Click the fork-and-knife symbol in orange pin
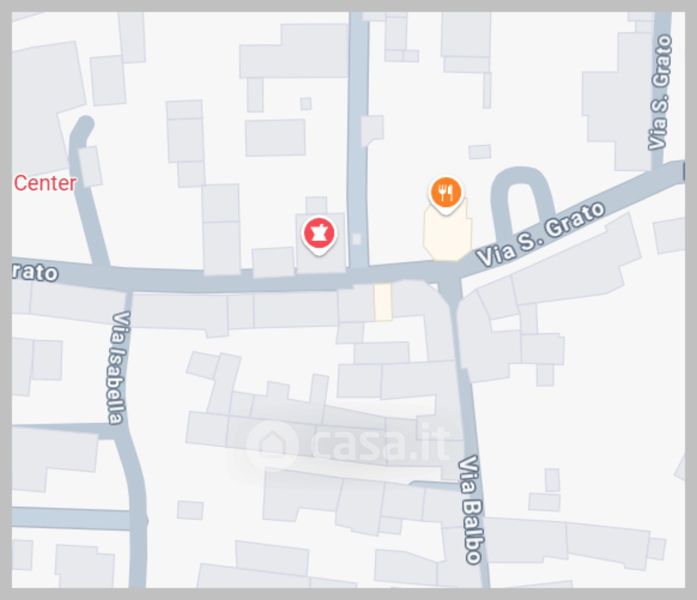Image resolution: width=697 pixels, height=600 pixels. [445, 192]
